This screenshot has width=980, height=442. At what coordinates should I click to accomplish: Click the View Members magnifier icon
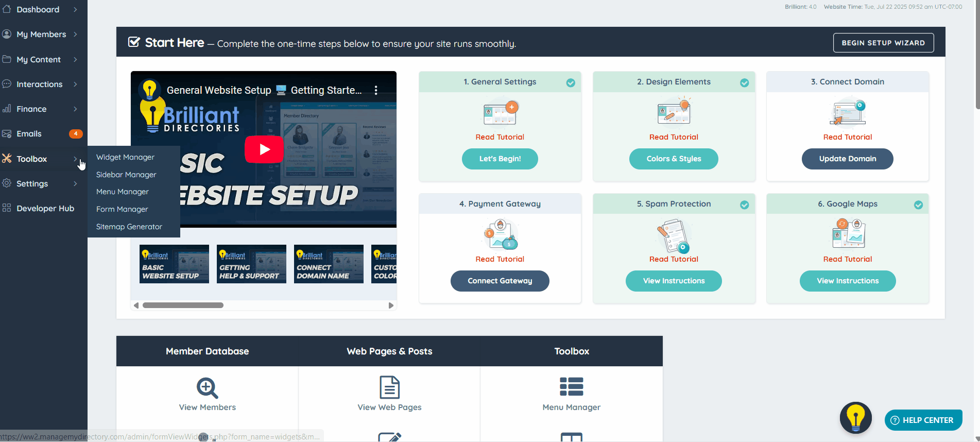[x=208, y=388]
